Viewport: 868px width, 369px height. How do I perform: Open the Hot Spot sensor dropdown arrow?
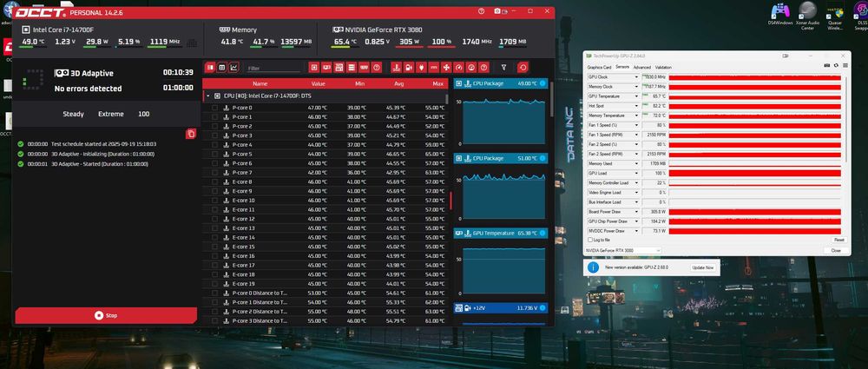click(636, 106)
